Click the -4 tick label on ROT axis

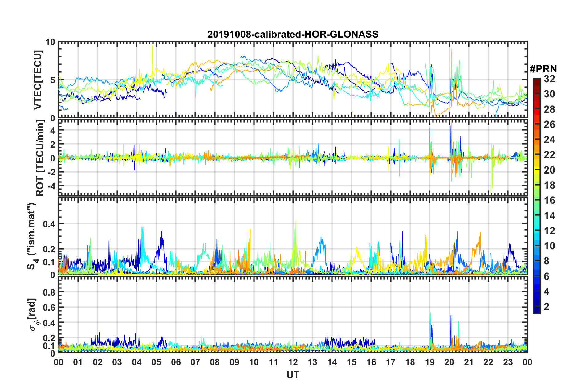(x=50, y=186)
